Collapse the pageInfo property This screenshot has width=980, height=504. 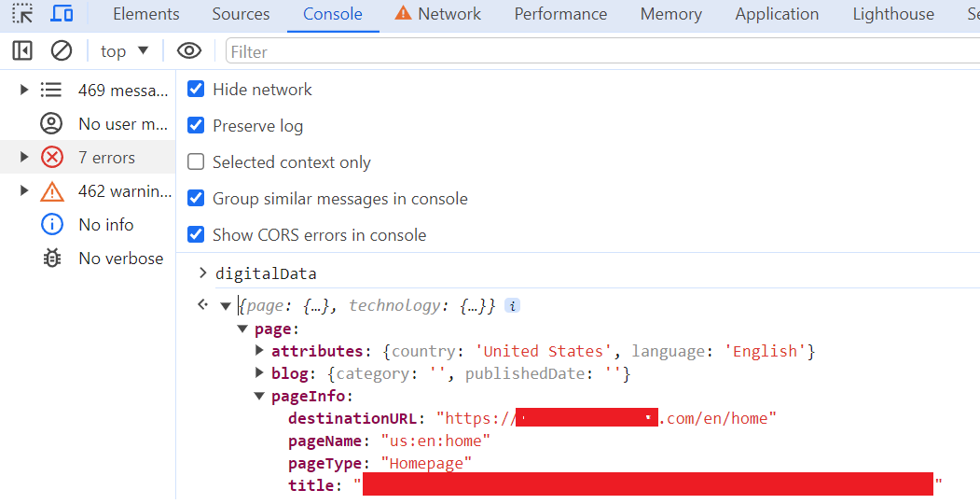(259, 396)
